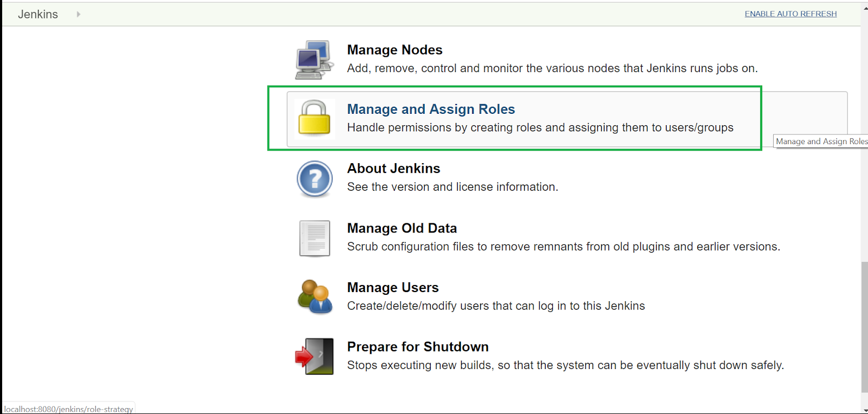Image resolution: width=868 pixels, height=414 pixels.
Task: Open Manage and Assign Roles link
Action: tap(431, 109)
